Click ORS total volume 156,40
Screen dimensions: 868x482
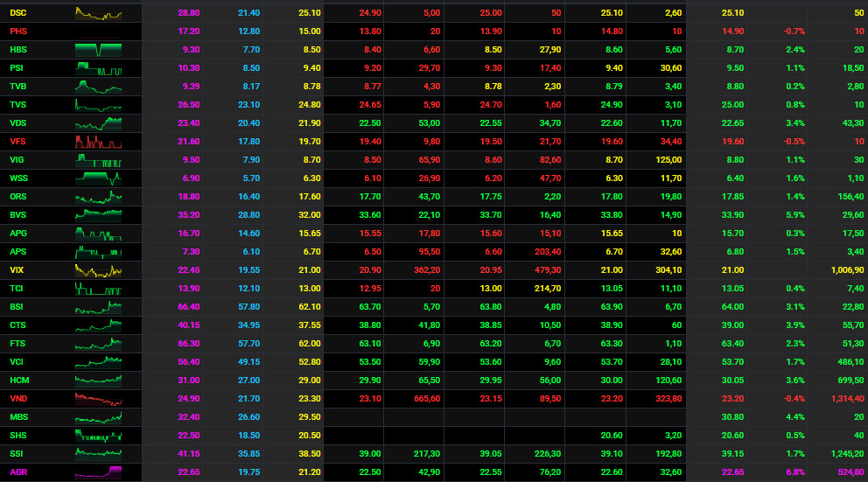click(x=850, y=197)
